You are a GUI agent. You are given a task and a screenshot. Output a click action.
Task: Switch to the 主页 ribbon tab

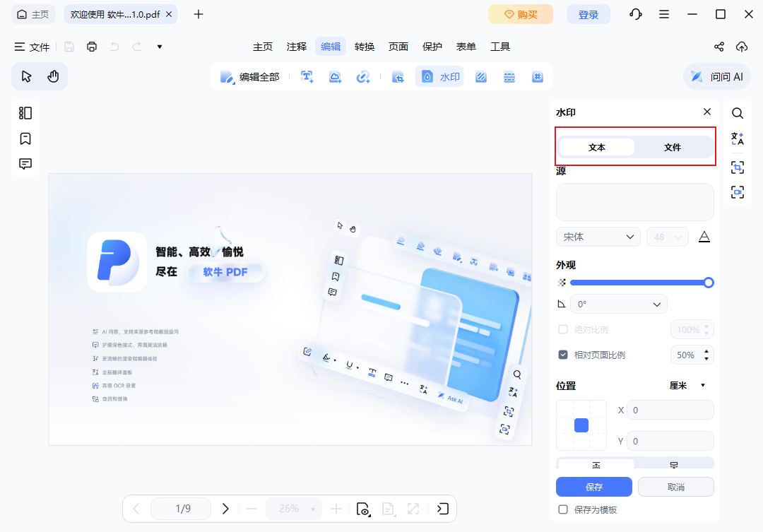(263, 47)
